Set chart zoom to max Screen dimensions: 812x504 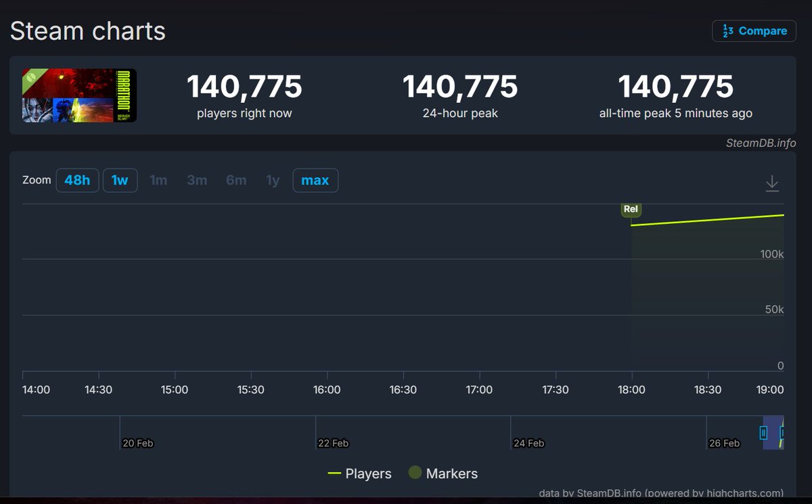tap(315, 181)
